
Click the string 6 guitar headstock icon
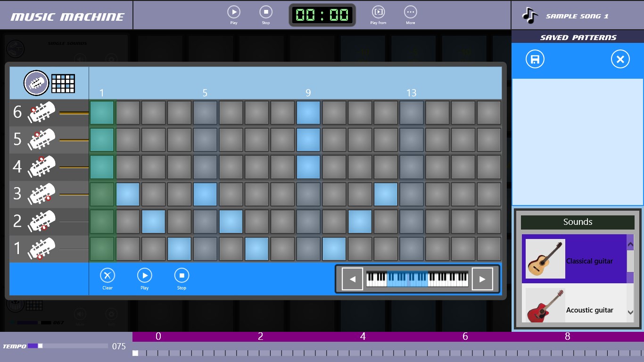(x=41, y=113)
